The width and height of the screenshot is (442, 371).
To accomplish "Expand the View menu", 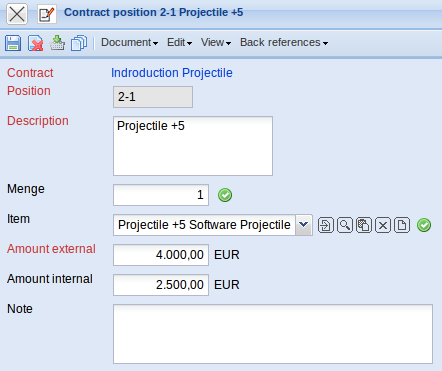I will 216,43.
